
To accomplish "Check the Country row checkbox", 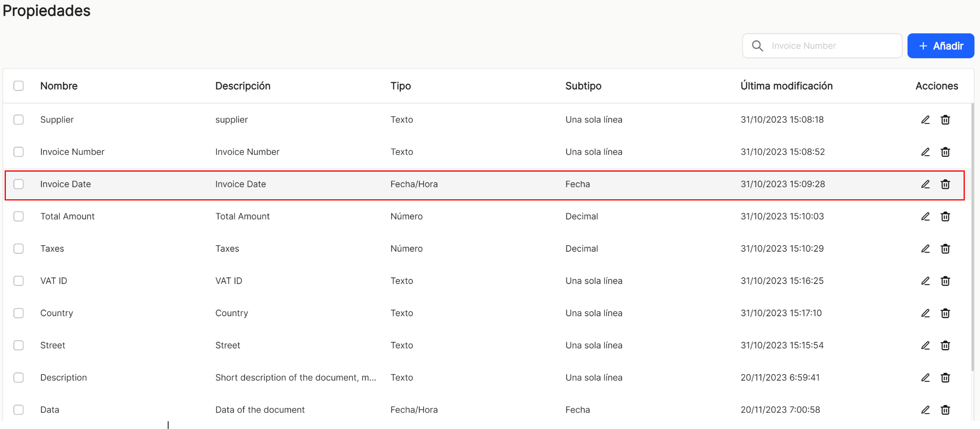I will pyautogui.click(x=18, y=313).
